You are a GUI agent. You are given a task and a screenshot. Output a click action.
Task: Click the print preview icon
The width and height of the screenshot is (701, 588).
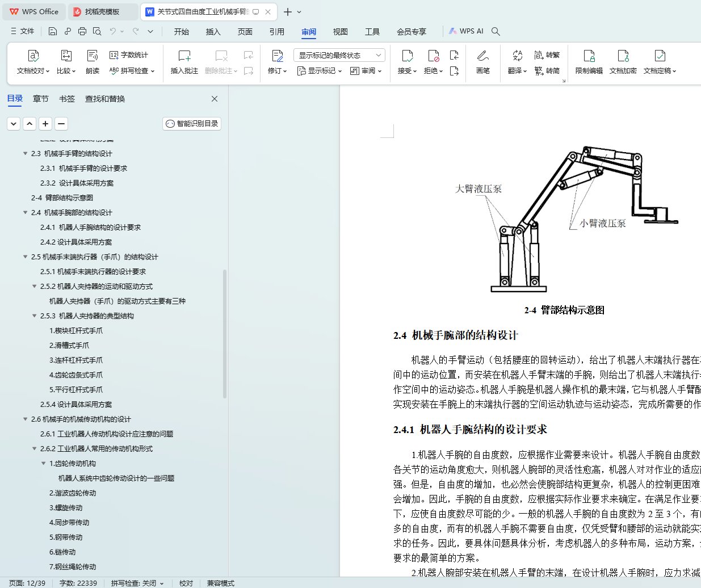pyautogui.click(x=97, y=31)
